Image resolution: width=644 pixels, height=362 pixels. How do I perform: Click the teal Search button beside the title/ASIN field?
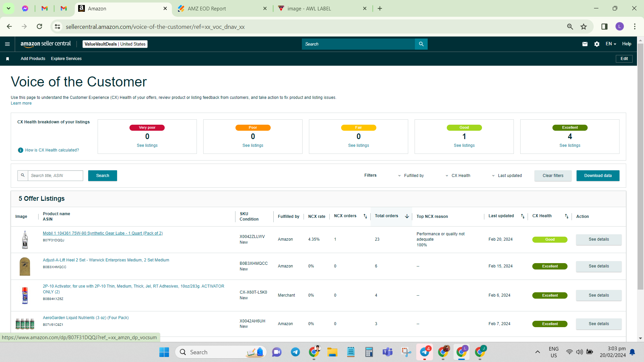pyautogui.click(x=103, y=176)
